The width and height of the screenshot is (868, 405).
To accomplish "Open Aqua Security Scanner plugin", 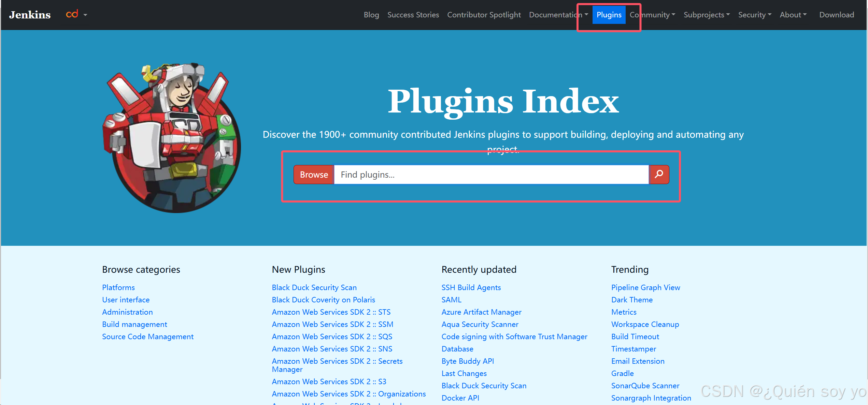I will pos(480,324).
